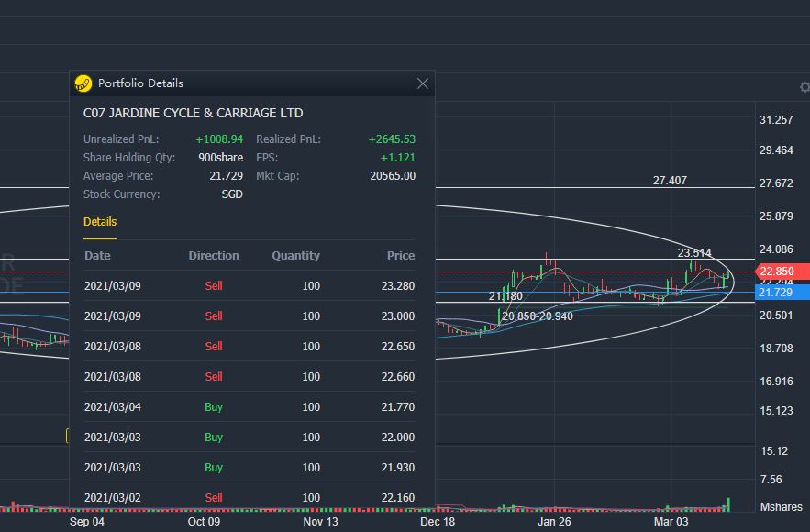This screenshot has height=532, width=810.
Task: Click EPS value +1.121
Action: (398, 158)
